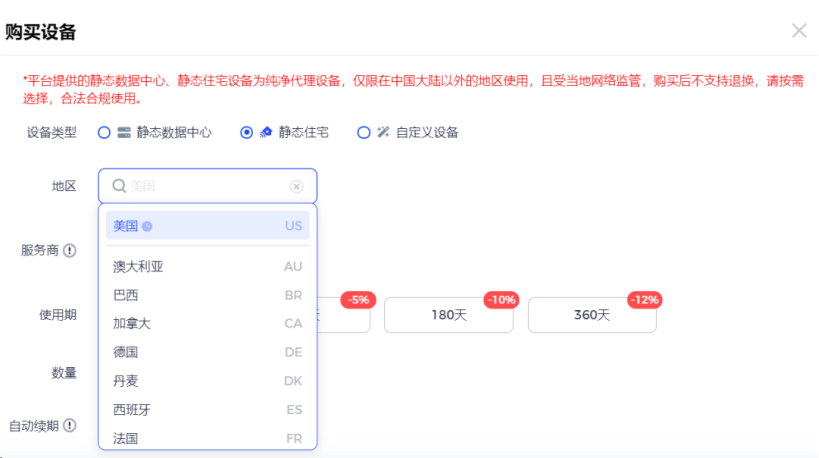This screenshot has height=458, width=819.
Task: Choose 丹麦 DK from the region list
Action: 207,381
